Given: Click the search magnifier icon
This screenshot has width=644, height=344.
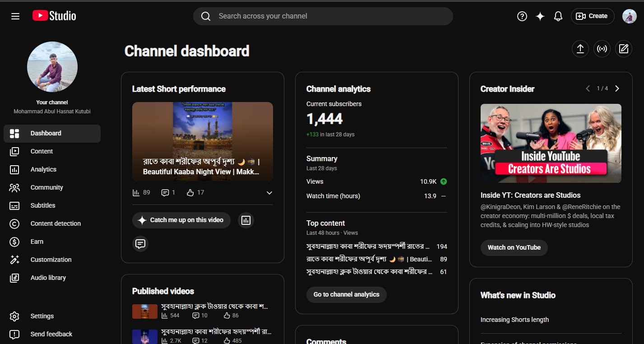Looking at the screenshot, I should point(206,16).
